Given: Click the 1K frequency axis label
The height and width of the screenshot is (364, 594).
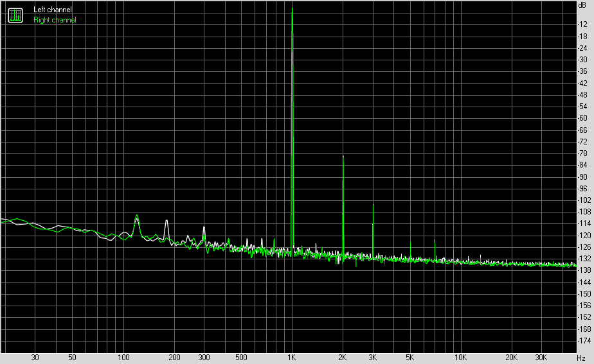Looking at the screenshot, I should point(292,358).
